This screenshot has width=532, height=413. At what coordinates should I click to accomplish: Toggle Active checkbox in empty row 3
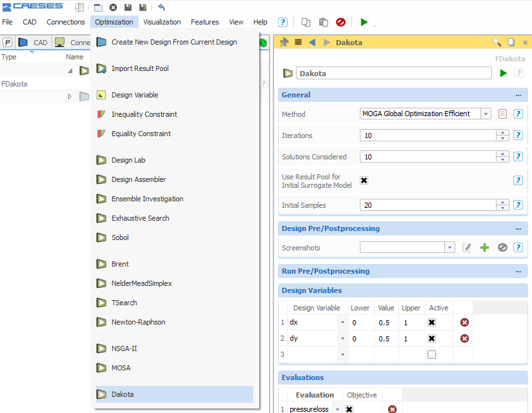pyautogui.click(x=431, y=354)
